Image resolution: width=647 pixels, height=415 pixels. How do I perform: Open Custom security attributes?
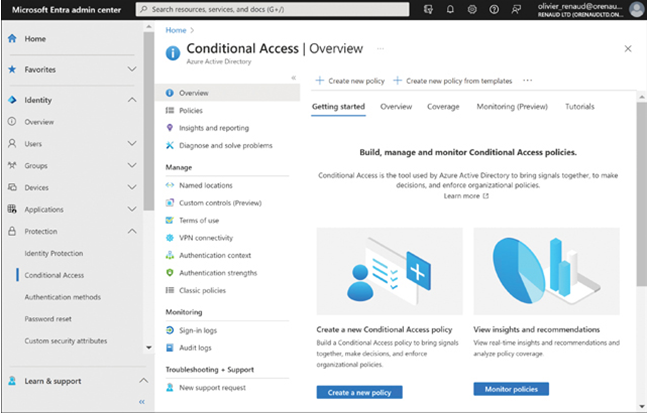[x=66, y=341]
